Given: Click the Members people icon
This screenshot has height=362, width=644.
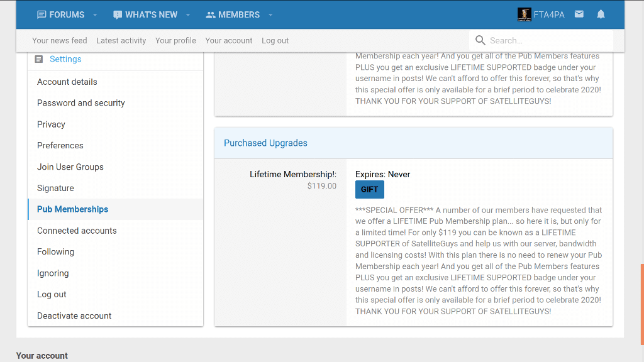Looking at the screenshot, I should [211, 14].
